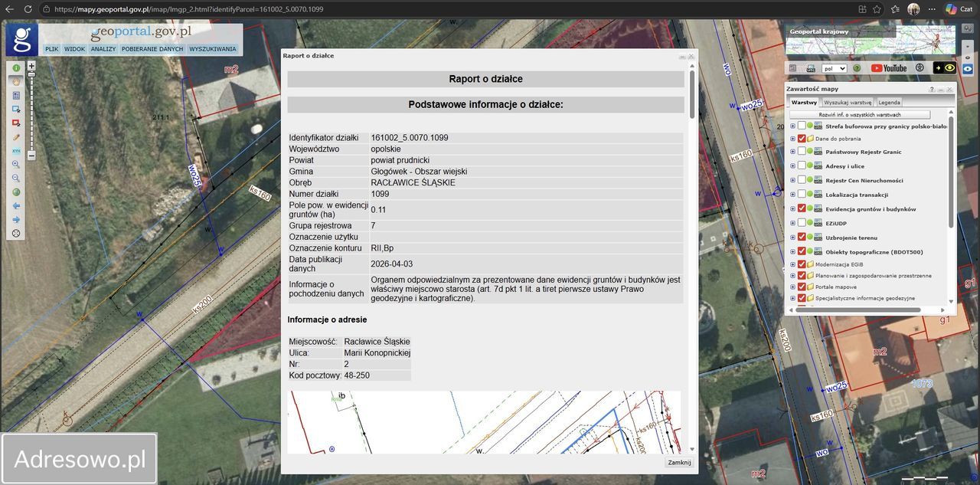Click the accessibility icon next to YouTube
This screenshot has width=980, height=485.
tap(920, 68)
